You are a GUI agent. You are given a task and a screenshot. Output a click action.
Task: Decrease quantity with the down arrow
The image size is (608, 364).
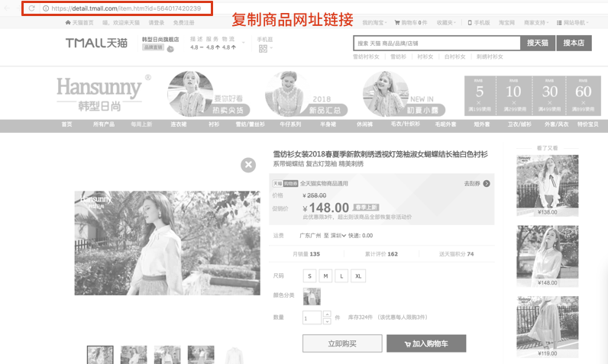point(327,321)
